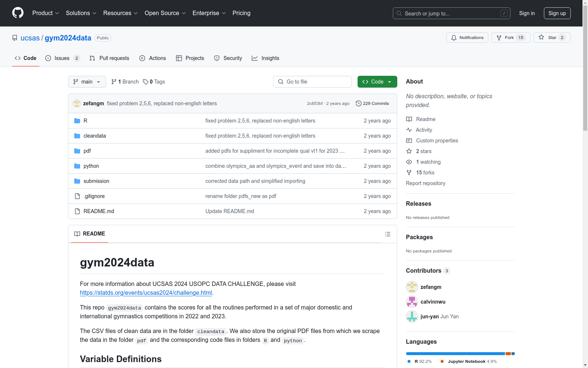Click the blue R language dot
588x368 pixels.
409,361
